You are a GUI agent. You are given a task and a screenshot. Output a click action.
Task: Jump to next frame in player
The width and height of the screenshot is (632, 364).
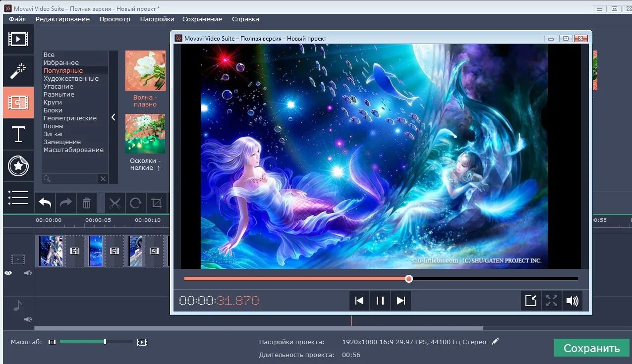click(401, 301)
